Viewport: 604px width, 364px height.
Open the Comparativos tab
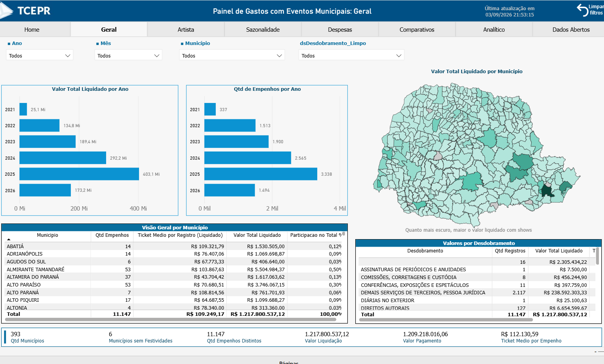tap(417, 30)
